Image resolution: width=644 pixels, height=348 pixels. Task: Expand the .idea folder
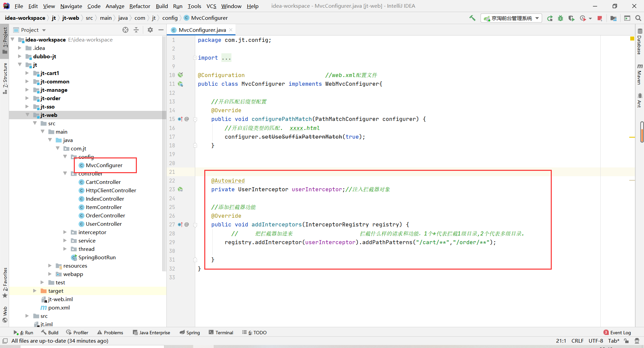(x=20, y=48)
